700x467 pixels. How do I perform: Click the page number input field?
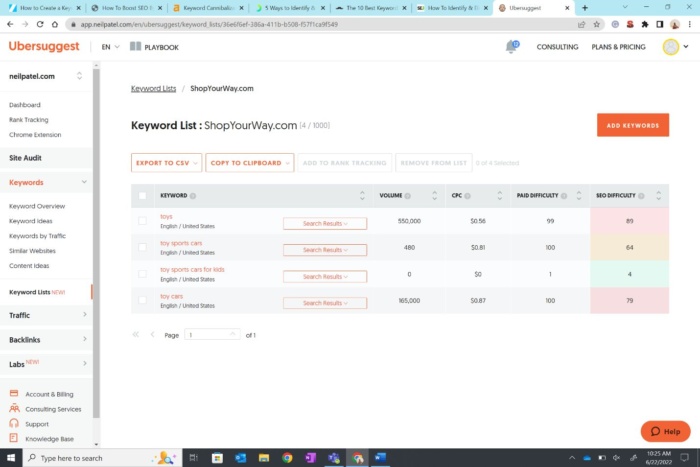point(212,334)
